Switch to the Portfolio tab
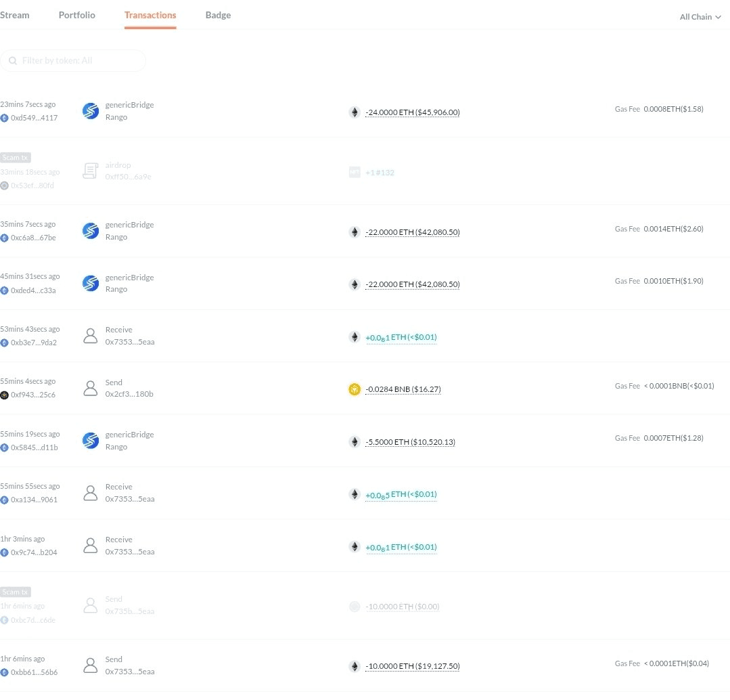The image size is (730, 700). 77,15
